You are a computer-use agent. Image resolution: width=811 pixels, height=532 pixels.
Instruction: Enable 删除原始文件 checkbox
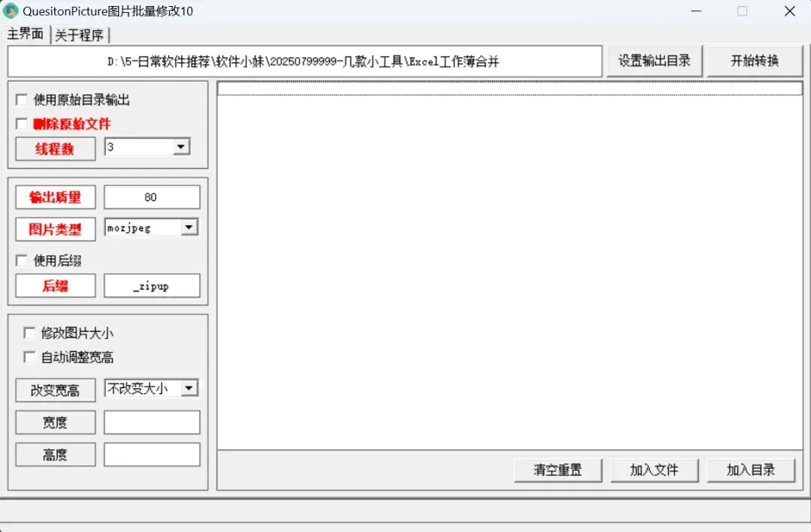pos(22,124)
